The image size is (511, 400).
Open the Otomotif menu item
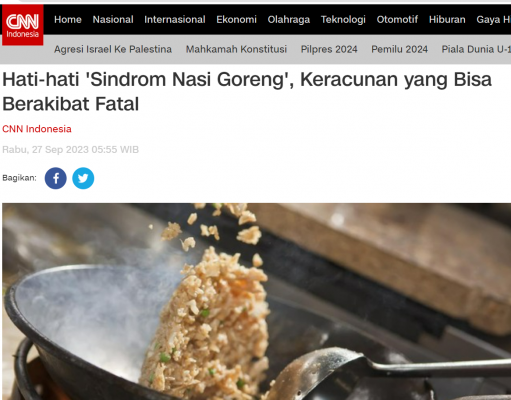point(397,19)
